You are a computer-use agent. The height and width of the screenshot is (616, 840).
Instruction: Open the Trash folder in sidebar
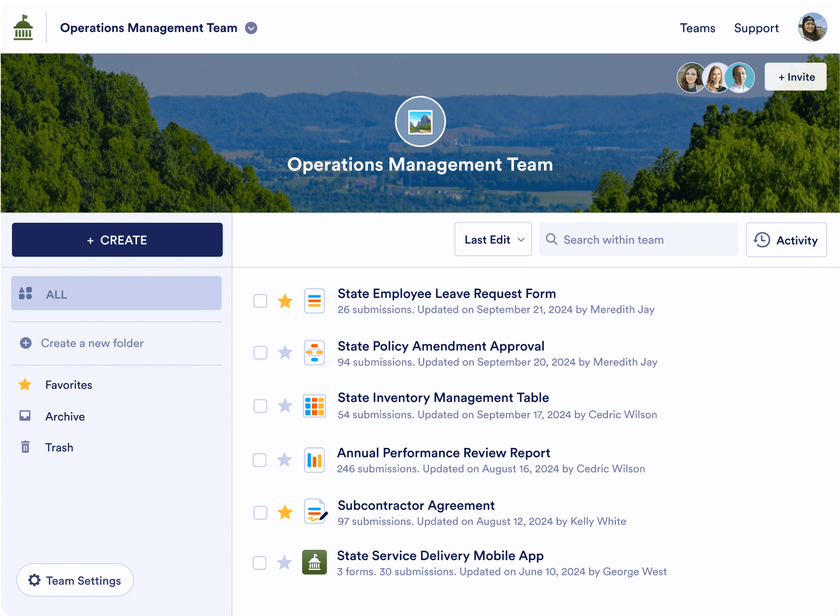(59, 447)
